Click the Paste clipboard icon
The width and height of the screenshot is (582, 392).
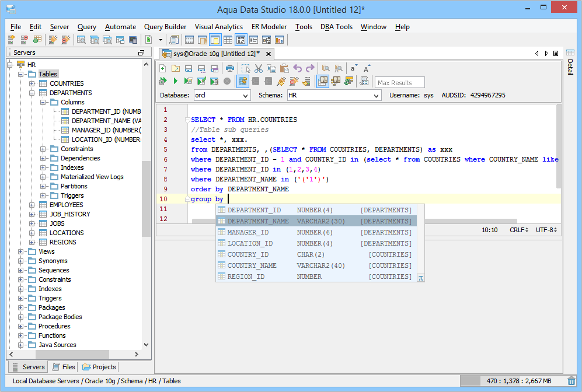284,68
